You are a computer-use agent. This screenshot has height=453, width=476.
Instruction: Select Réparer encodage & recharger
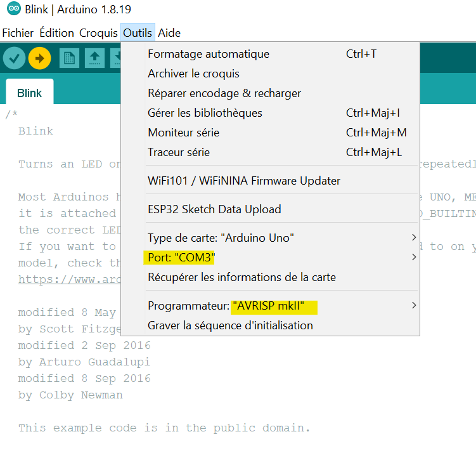click(x=270, y=93)
